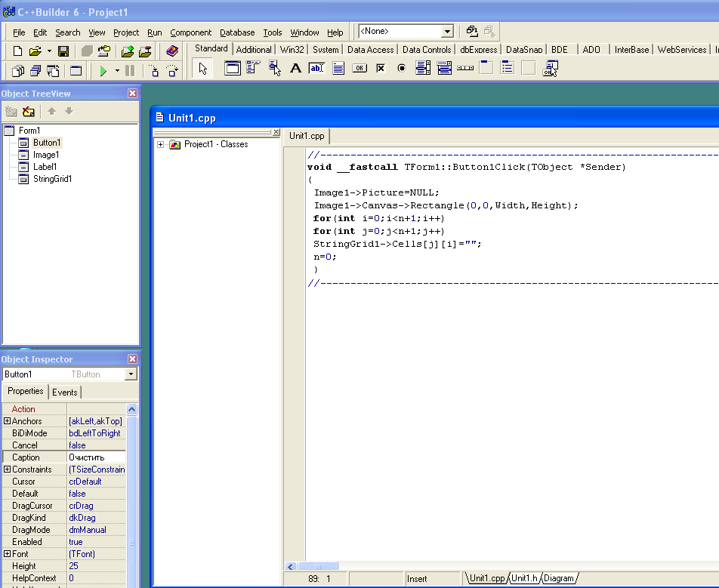This screenshot has width=719, height=588.
Task: Select the RadioGroup component in palette
Action: point(508,68)
